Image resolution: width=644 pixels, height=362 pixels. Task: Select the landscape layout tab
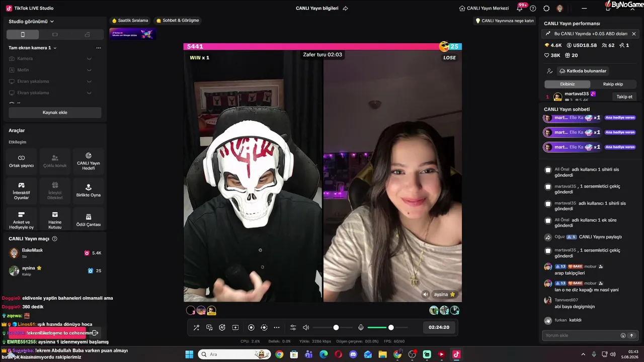(x=55, y=35)
